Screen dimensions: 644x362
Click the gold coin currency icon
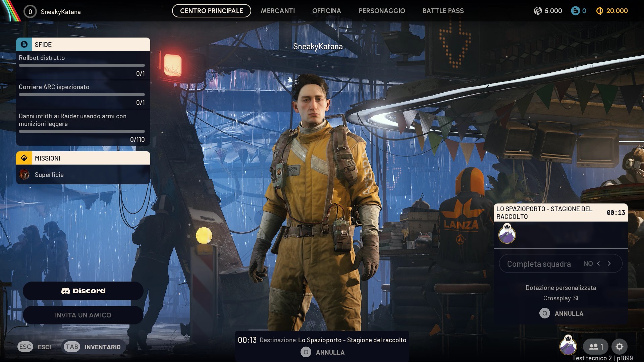click(x=599, y=11)
